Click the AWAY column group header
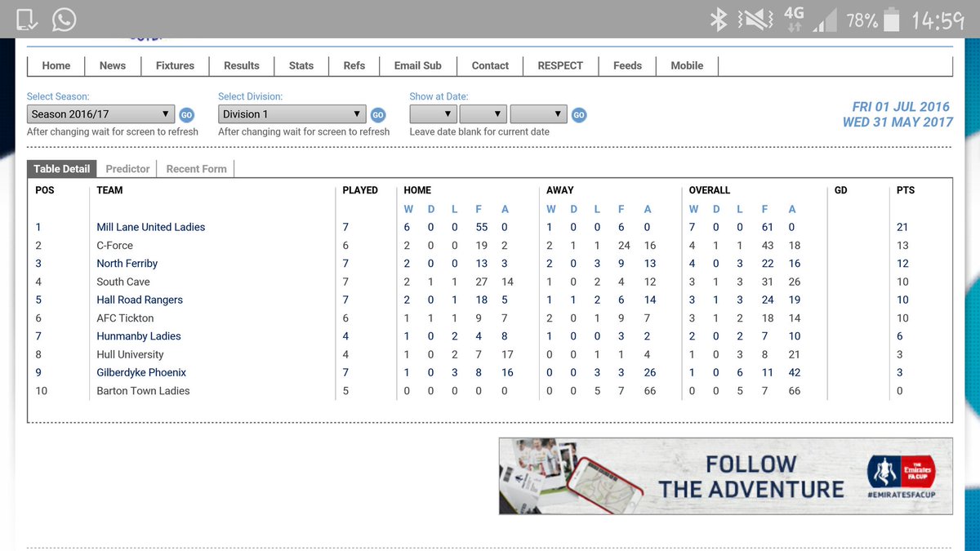The width and height of the screenshot is (980, 551). pos(560,190)
